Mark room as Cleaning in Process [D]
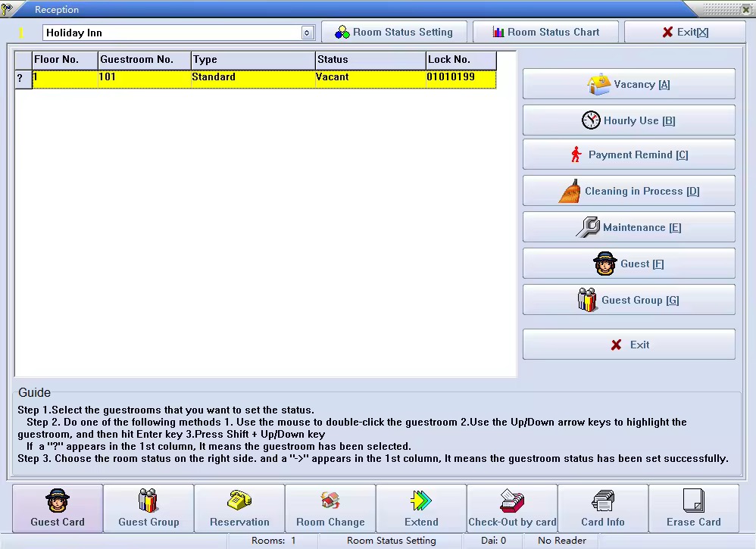This screenshot has height=549, width=756. (629, 191)
